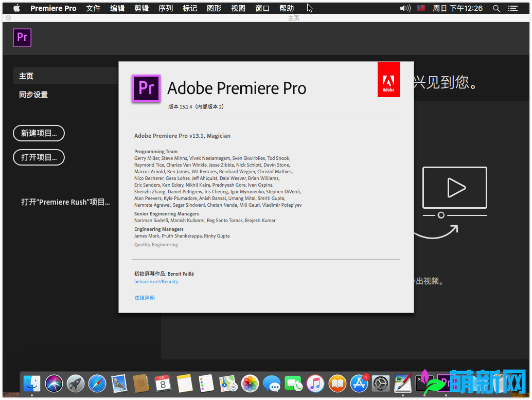The height and width of the screenshot is (400, 532).
Task: Open the 标记 menu
Action: pyautogui.click(x=190, y=8)
